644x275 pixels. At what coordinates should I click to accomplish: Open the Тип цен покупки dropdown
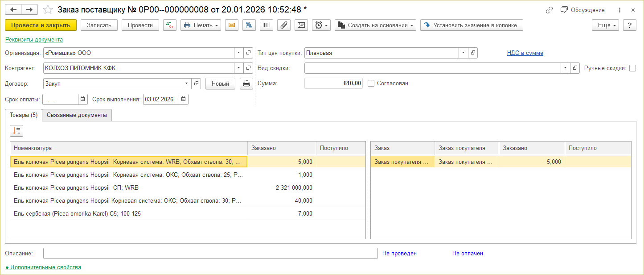(463, 53)
